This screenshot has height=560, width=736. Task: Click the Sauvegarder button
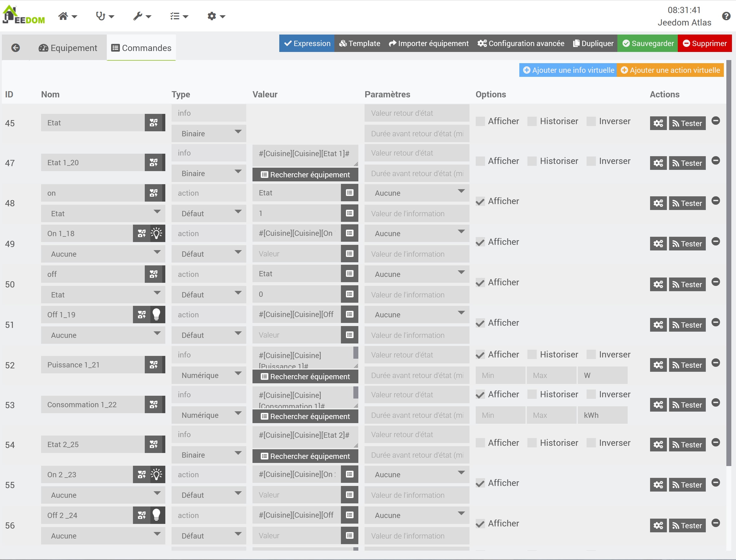[x=647, y=43]
